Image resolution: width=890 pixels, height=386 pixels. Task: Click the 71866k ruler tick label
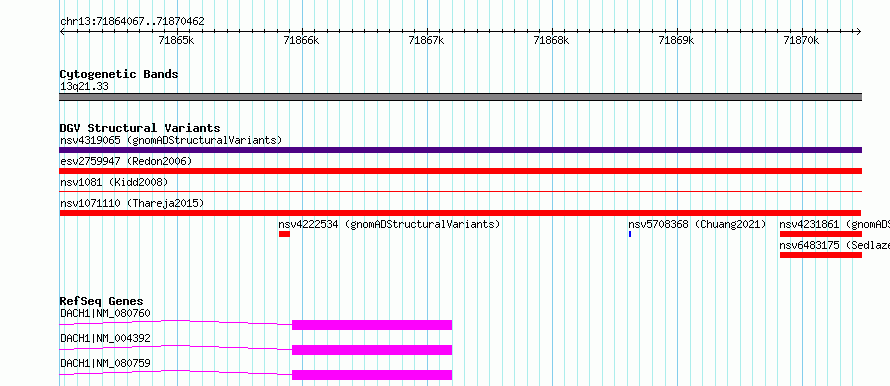[301, 41]
